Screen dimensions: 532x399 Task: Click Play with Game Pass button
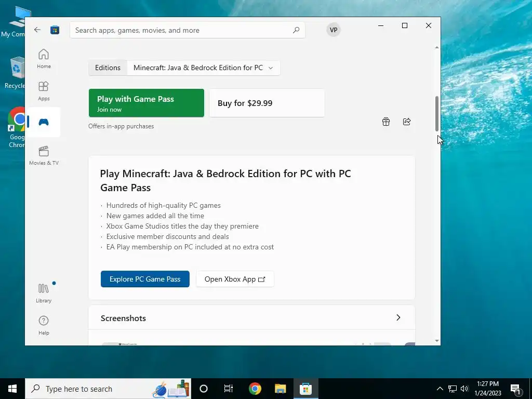pyautogui.click(x=146, y=103)
